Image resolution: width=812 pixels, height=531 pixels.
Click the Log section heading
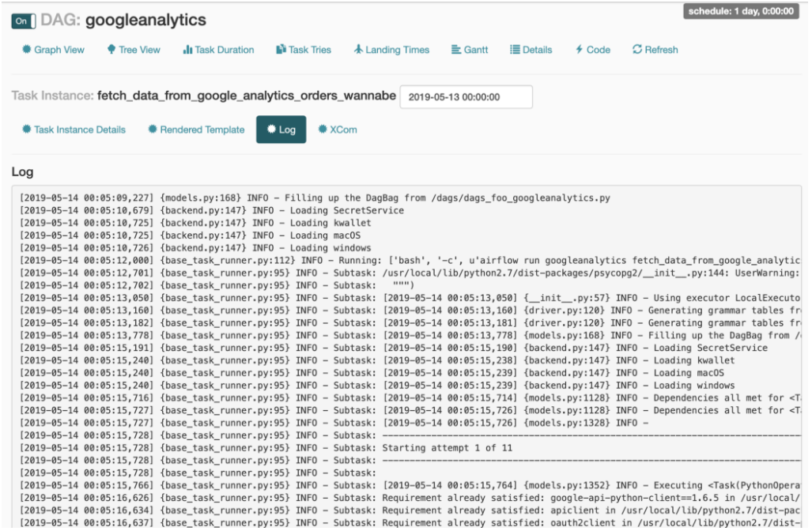[x=22, y=171]
